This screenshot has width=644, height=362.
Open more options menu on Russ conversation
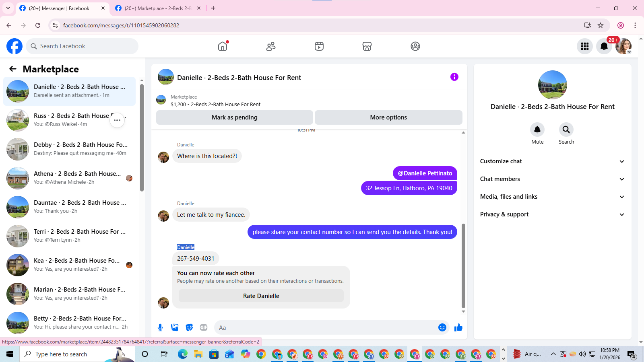(x=117, y=120)
